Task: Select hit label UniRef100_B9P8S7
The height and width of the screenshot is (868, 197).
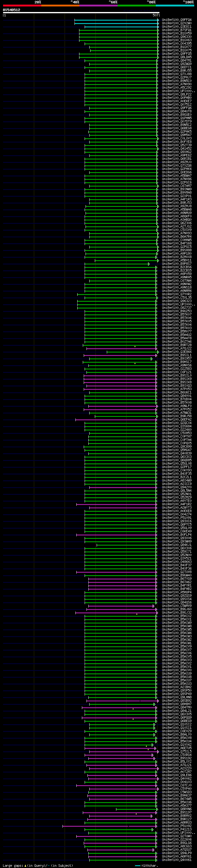Action: pos(177,264)
